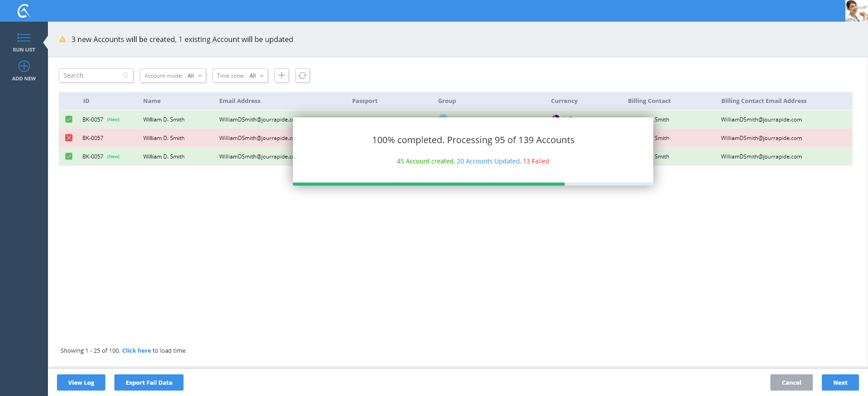Click the app logo in top bar
Screen dimensions: 868x396
(24, 11)
